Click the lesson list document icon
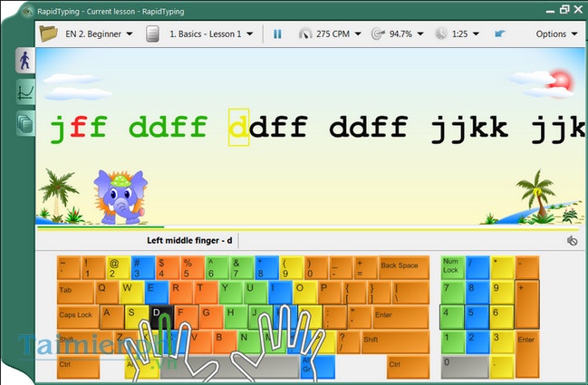588x385 pixels. point(152,34)
